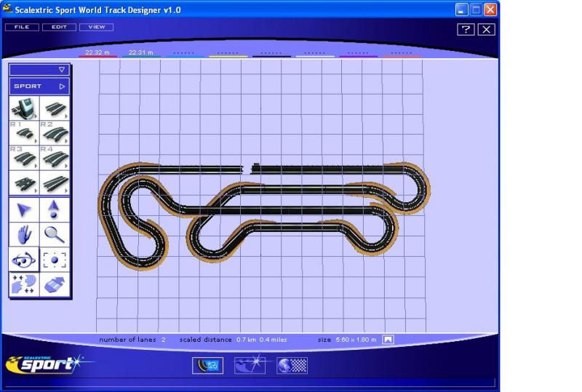
Task: Click the question mark help button
Action: (466, 29)
